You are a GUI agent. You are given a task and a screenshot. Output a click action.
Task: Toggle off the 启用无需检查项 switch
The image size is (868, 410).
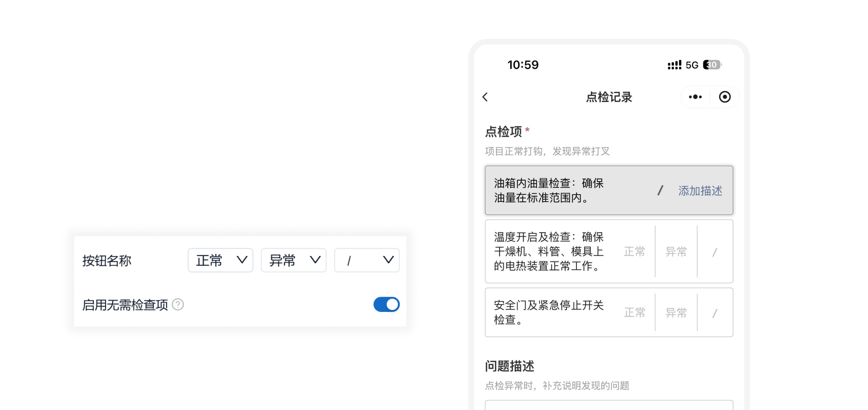387,305
